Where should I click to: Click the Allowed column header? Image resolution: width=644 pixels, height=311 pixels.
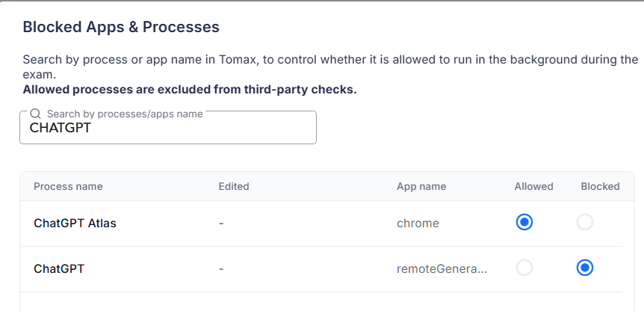pos(533,186)
